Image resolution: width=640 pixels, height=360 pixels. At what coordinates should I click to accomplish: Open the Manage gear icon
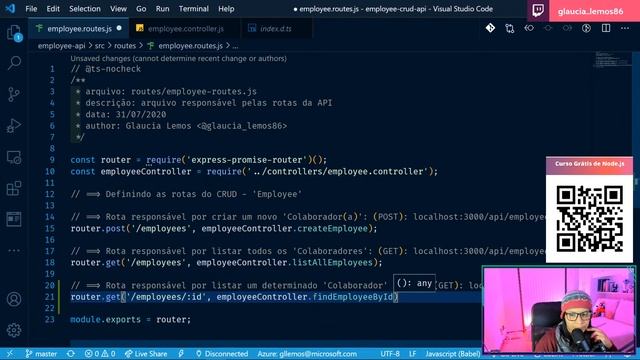click(x=14, y=330)
